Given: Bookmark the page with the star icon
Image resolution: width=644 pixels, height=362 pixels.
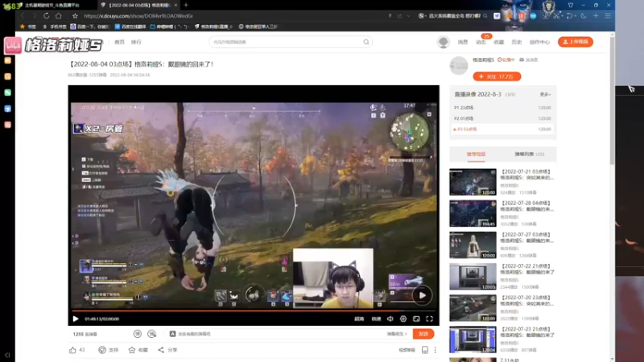Looking at the screenshot, I should [75, 16].
